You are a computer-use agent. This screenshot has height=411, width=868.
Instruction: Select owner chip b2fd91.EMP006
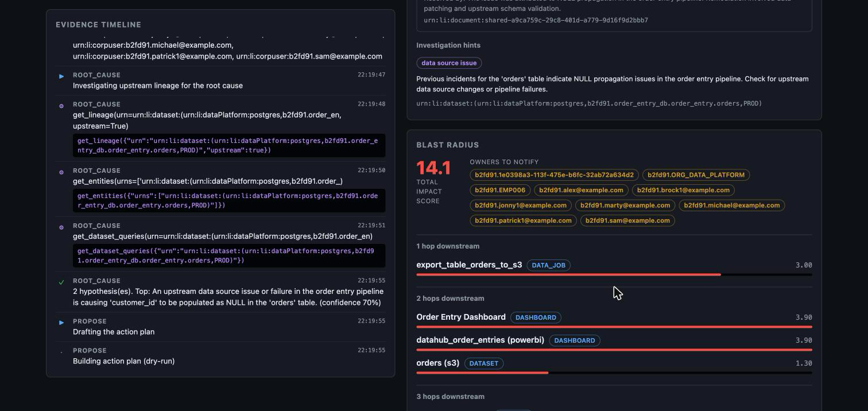[x=500, y=190]
